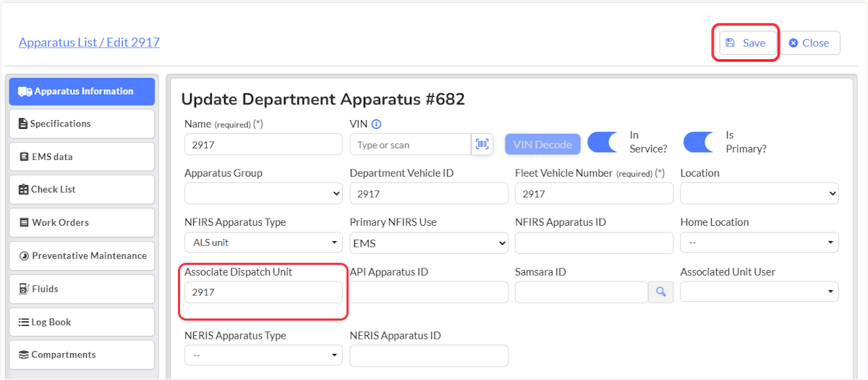The height and width of the screenshot is (380, 868).
Task: Click the VIN Decode button
Action: [542, 144]
